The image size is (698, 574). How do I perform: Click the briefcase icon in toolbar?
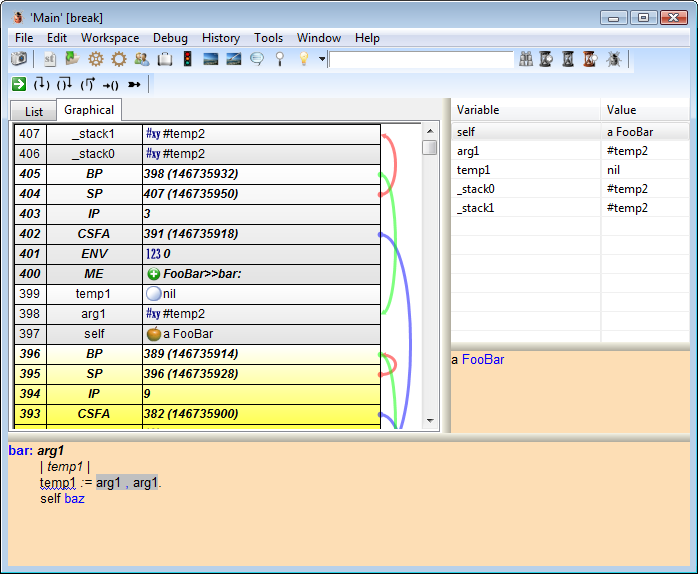(165, 59)
